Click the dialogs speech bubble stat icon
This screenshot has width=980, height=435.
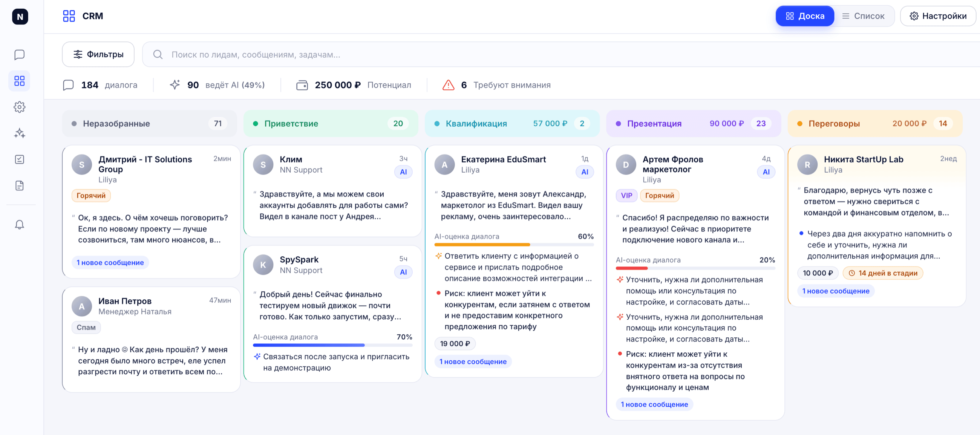tap(68, 85)
